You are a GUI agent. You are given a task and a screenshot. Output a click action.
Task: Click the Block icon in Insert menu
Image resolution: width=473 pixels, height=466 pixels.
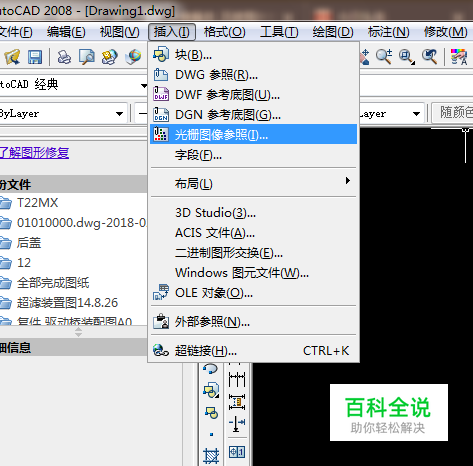161,54
